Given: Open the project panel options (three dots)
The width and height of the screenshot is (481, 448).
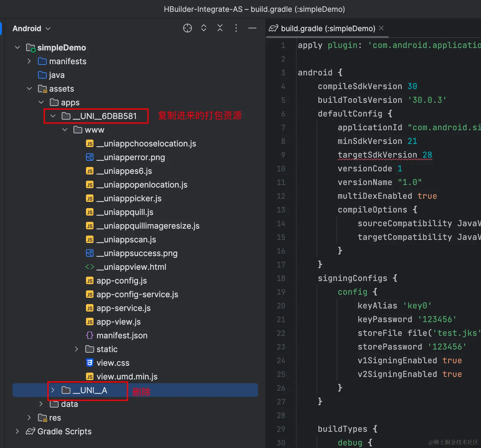Looking at the screenshot, I should click(236, 28).
